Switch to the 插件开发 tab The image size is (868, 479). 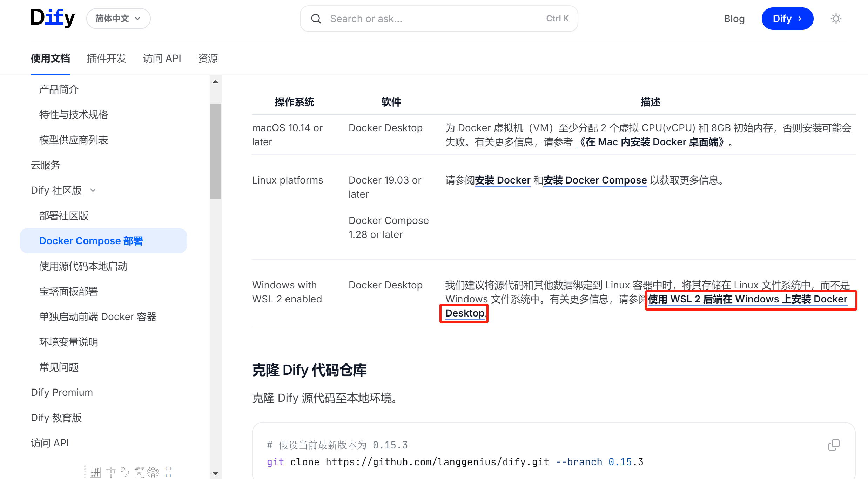click(x=106, y=58)
